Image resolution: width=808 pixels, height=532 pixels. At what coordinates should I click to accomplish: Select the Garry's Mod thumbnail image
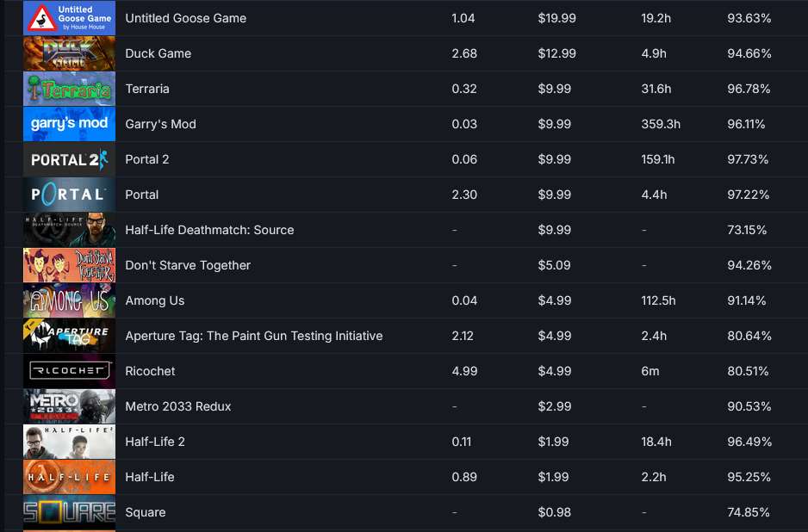[x=69, y=124]
